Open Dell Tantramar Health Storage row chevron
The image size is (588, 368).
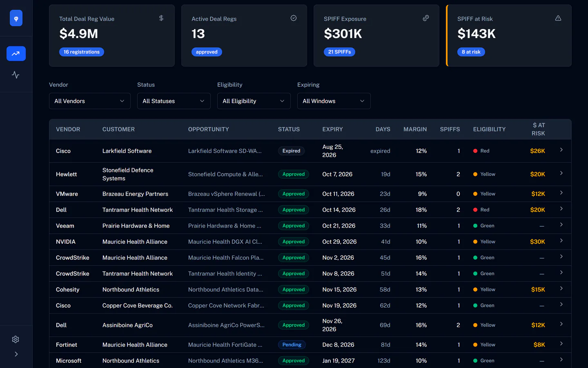tap(561, 209)
